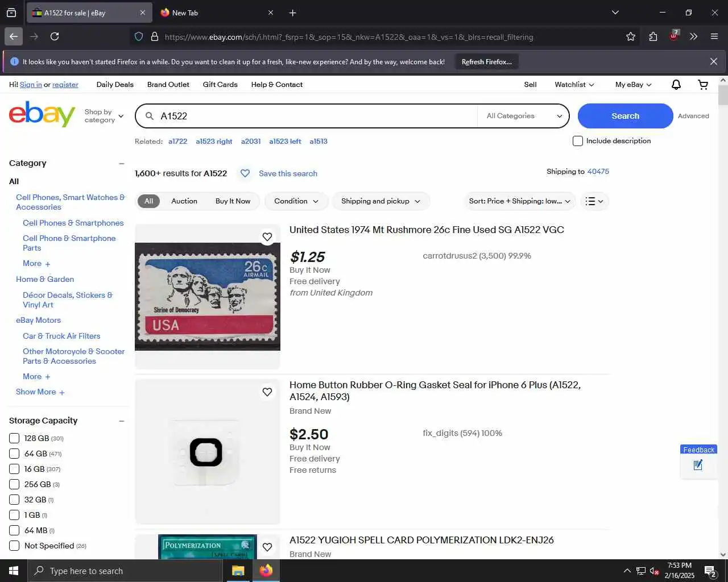
Task: Click the blue Search button
Action: click(626, 116)
